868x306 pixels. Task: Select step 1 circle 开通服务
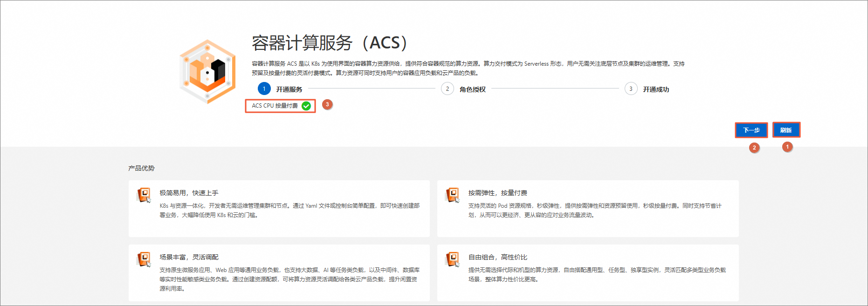(x=264, y=88)
